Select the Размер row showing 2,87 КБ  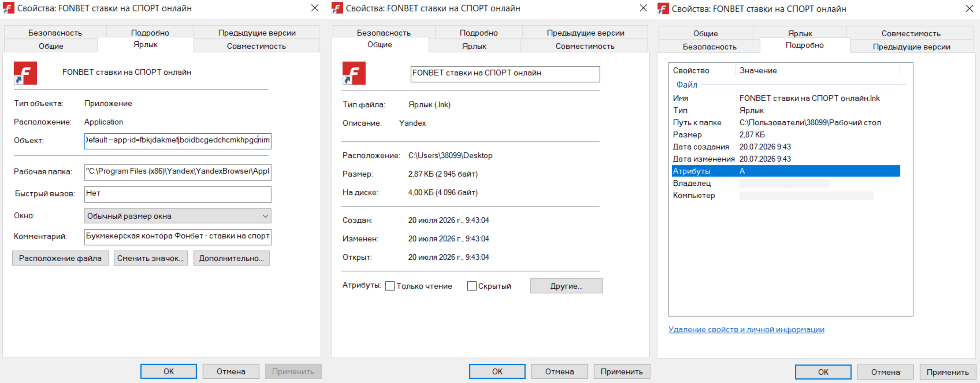pos(786,134)
